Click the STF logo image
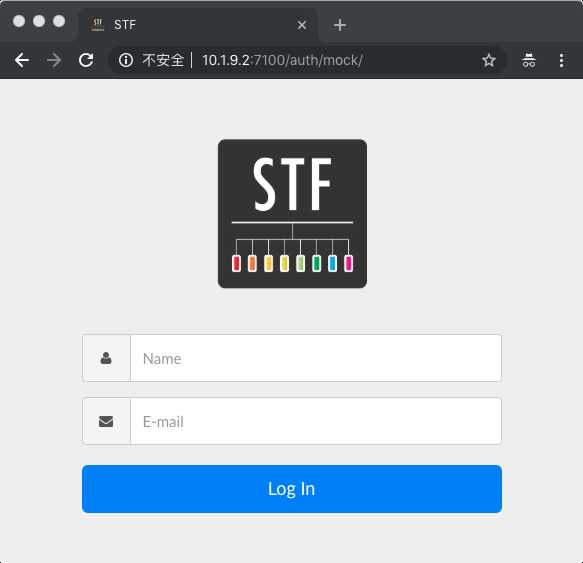The image size is (583, 563). click(292, 214)
